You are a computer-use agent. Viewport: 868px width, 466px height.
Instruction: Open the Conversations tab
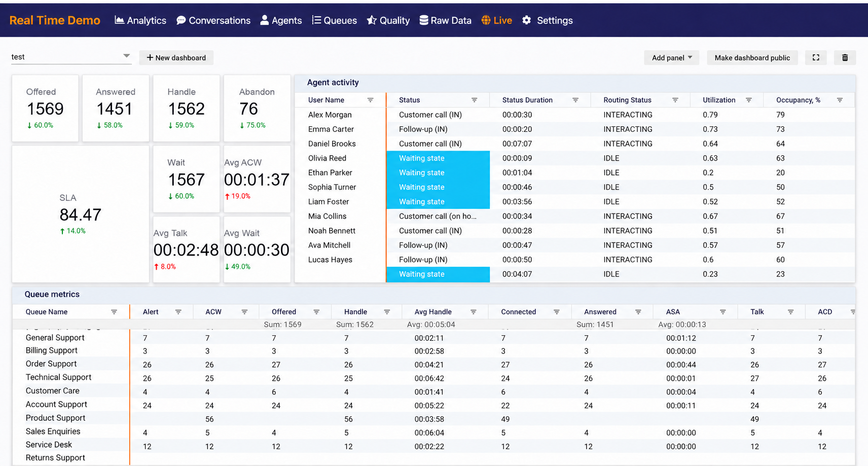click(x=213, y=20)
